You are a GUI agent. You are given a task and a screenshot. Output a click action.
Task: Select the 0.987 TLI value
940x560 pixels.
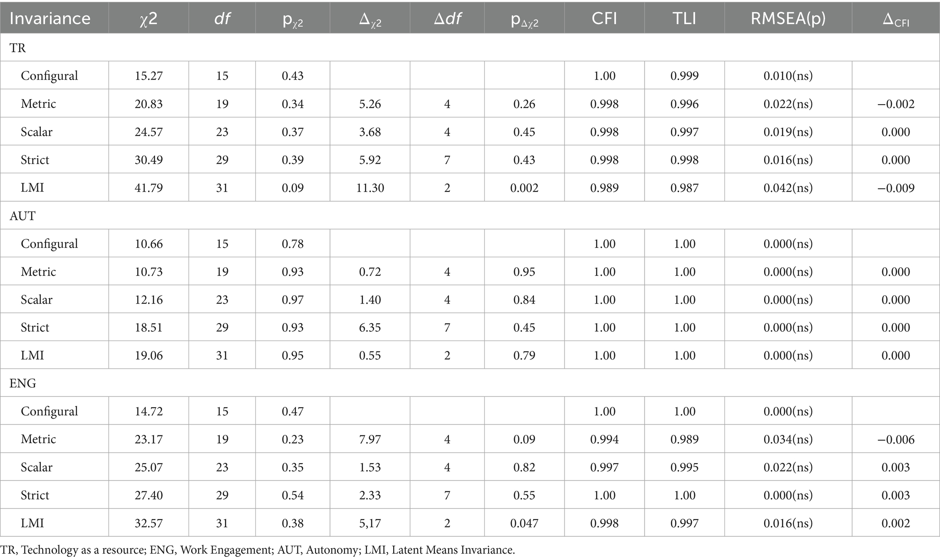click(684, 188)
